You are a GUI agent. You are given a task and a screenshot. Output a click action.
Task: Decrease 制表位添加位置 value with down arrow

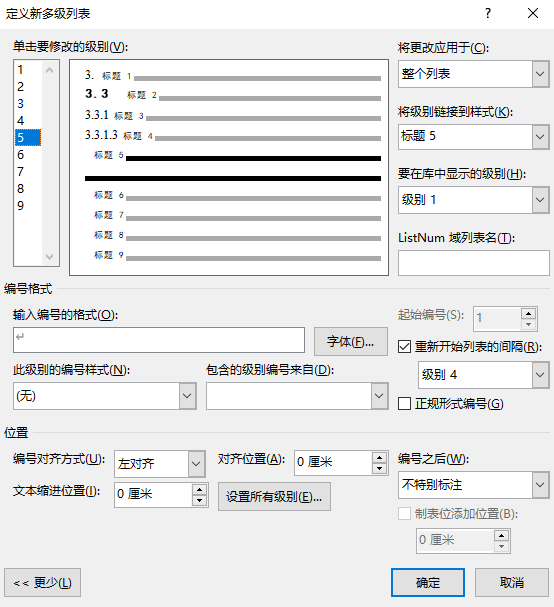tap(501, 546)
